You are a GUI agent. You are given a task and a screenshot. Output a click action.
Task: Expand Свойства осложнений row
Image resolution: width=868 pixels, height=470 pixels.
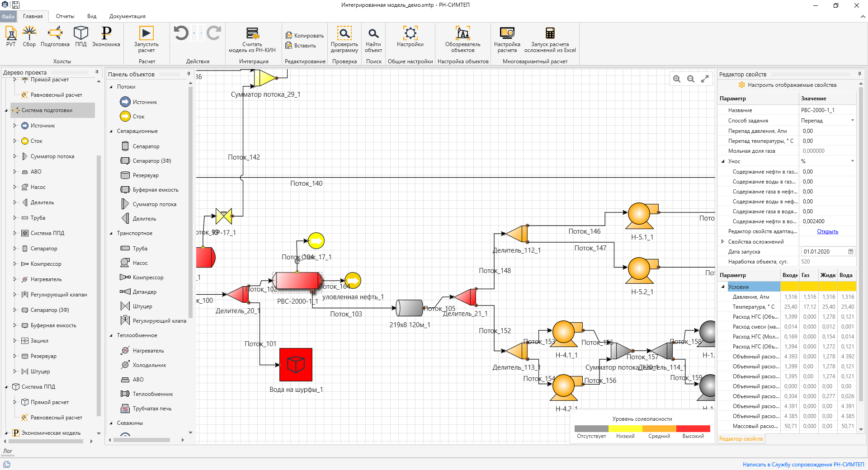coord(722,242)
